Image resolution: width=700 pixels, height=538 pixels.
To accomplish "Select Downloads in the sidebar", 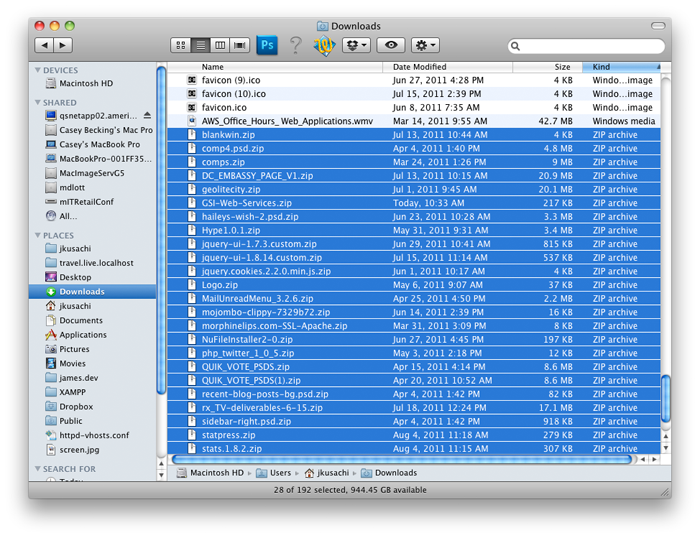I will [x=92, y=292].
